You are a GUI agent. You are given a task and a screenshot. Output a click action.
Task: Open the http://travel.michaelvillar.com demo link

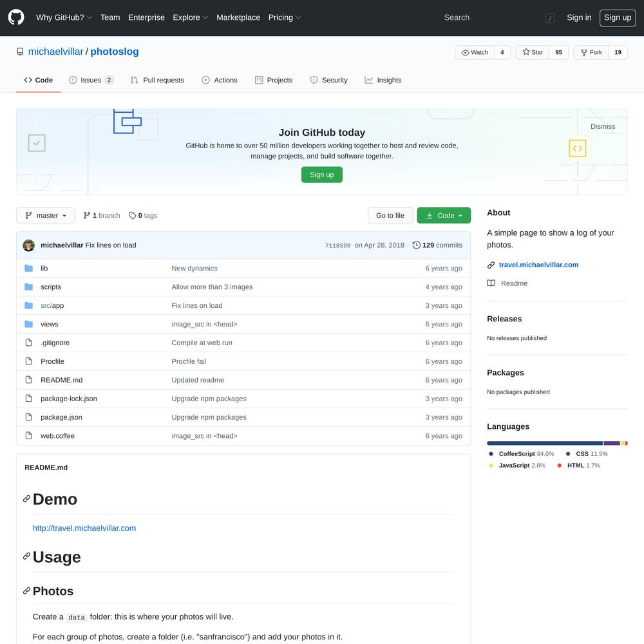pos(84,528)
